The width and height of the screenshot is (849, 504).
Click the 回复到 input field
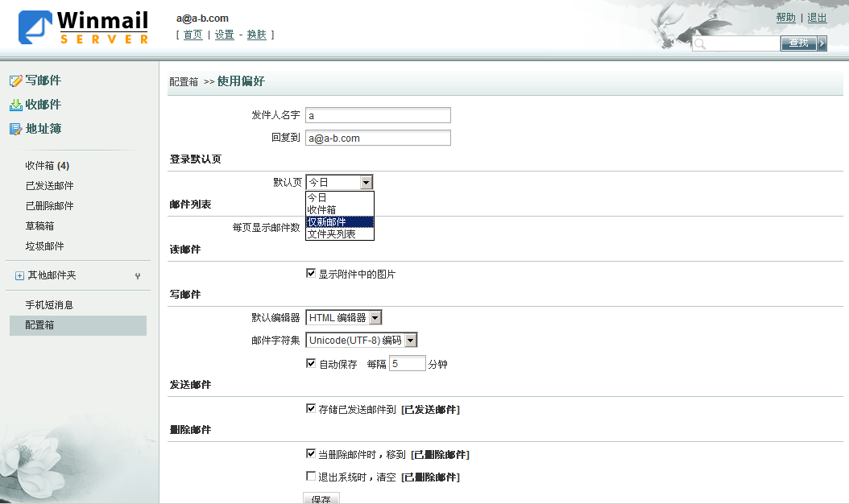[378, 138]
